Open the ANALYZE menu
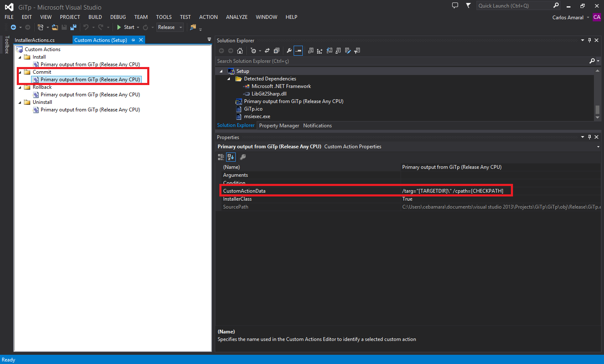 (237, 17)
